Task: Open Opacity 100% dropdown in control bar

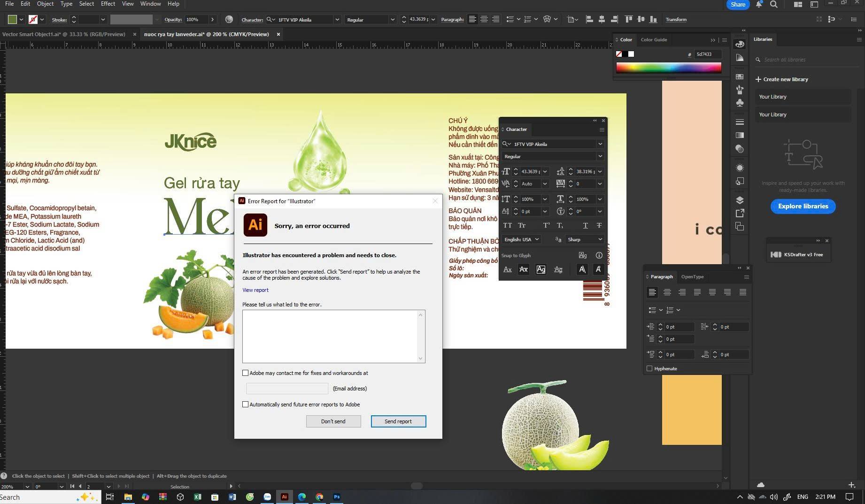Action: point(212,20)
